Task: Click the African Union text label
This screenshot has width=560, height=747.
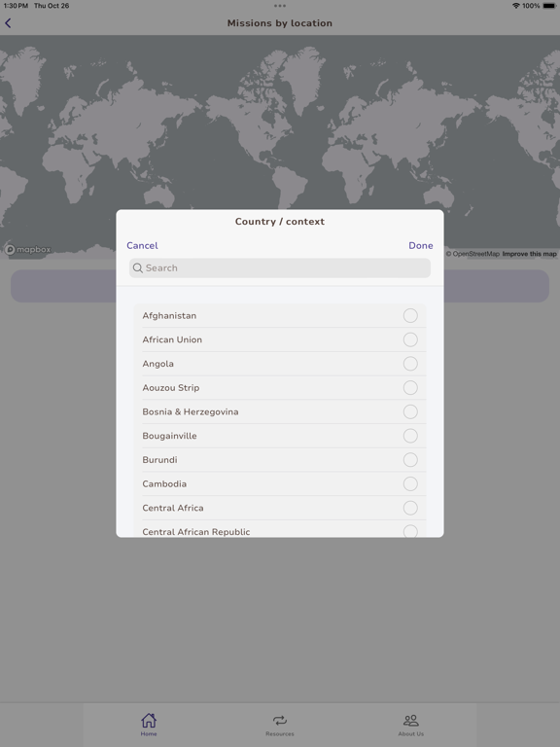Action: pos(172,339)
